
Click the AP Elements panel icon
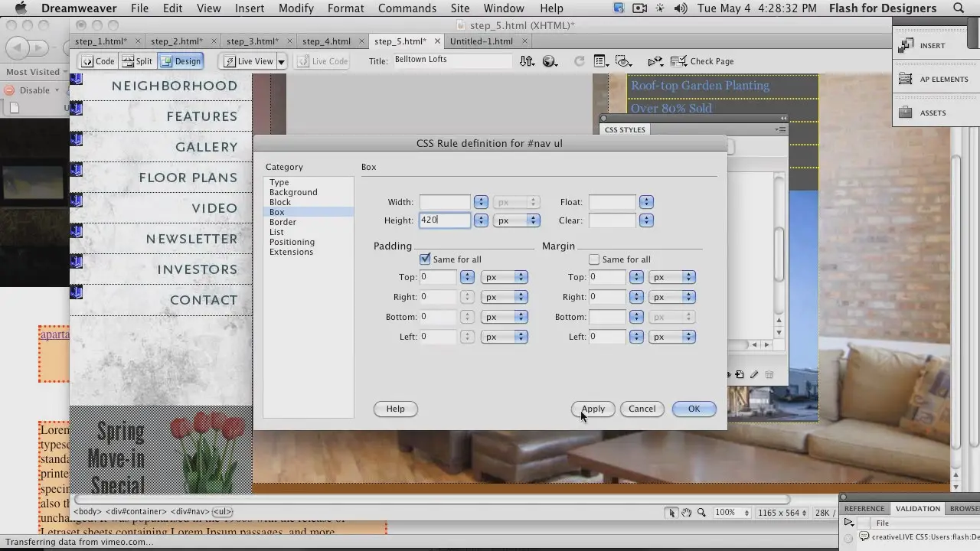coord(906,79)
